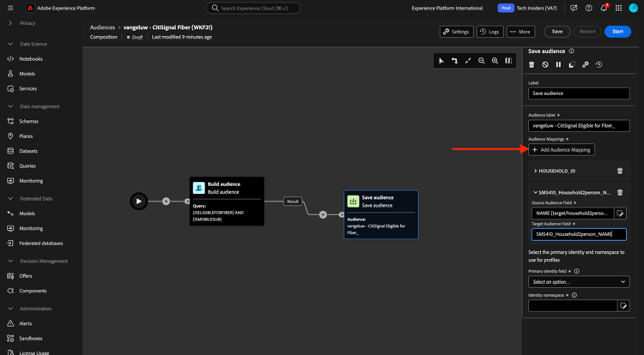Delete the Save audience activity via trash icon

pos(532,64)
